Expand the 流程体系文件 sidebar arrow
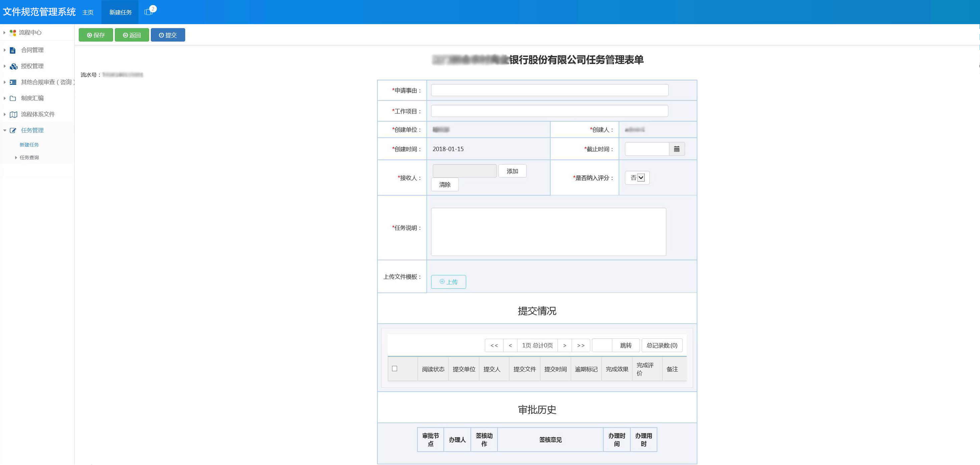The image size is (980, 465). click(x=4, y=114)
